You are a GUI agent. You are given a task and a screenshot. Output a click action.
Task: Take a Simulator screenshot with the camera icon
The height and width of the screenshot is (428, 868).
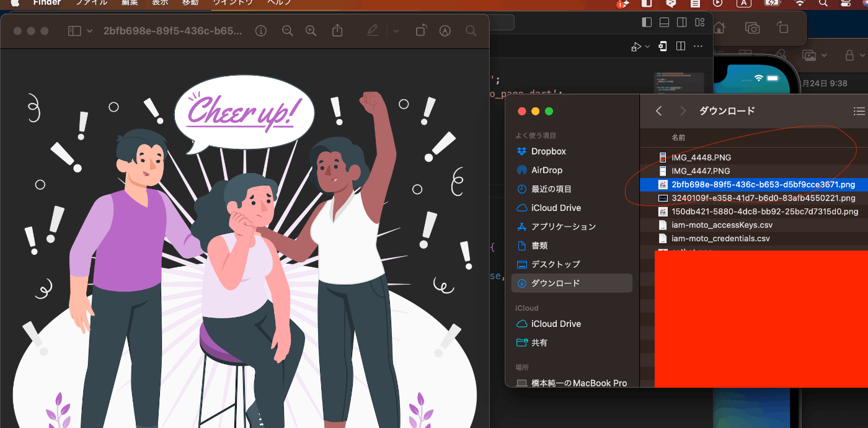tap(752, 28)
